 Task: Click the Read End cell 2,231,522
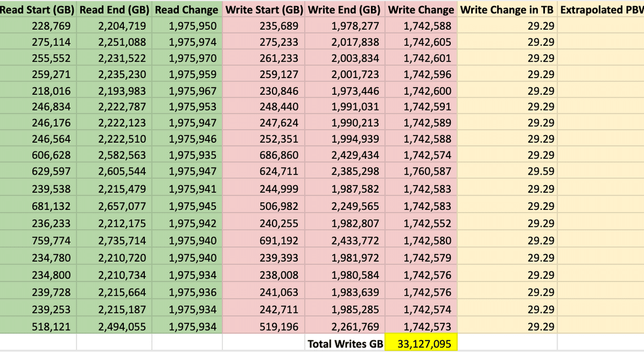[114, 58]
